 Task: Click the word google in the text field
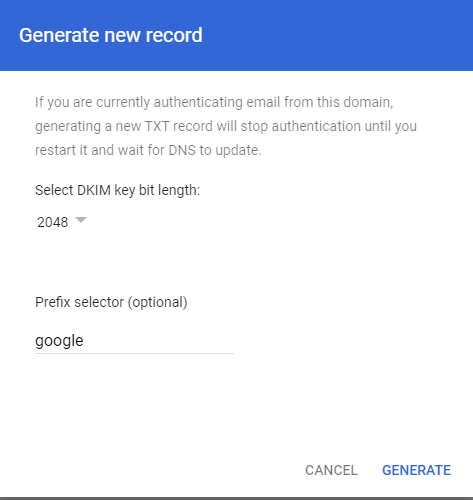[59, 341]
